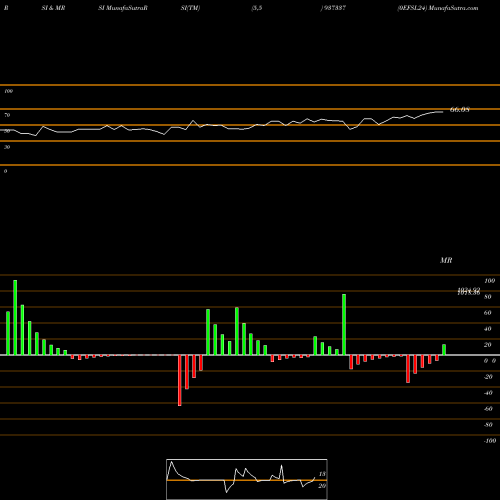Image resolution: width=500 pixels, height=500 pixels.
Task: Click the 40 label on the MR axis
Action: [x=488, y=329]
